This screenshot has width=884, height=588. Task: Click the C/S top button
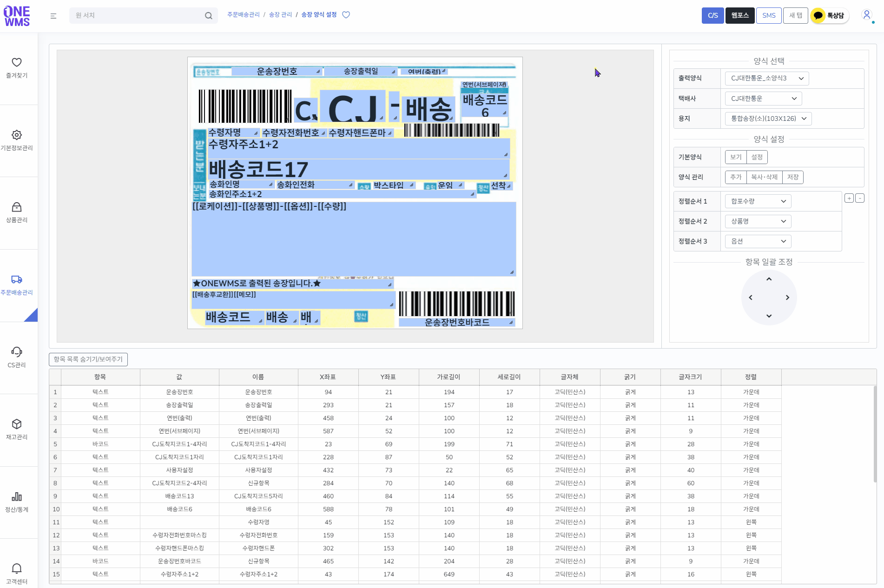click(x=712, y=15)
